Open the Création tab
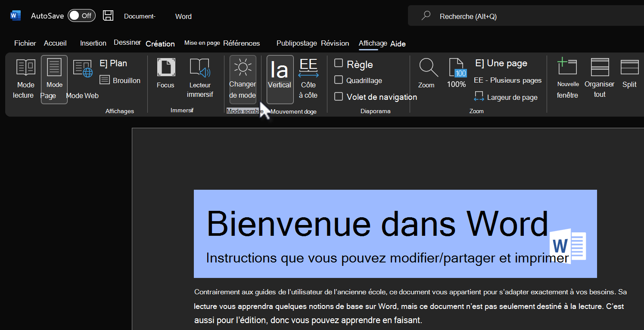The height and width of the screenshot is (330, 644). click(x=160, y=44)
